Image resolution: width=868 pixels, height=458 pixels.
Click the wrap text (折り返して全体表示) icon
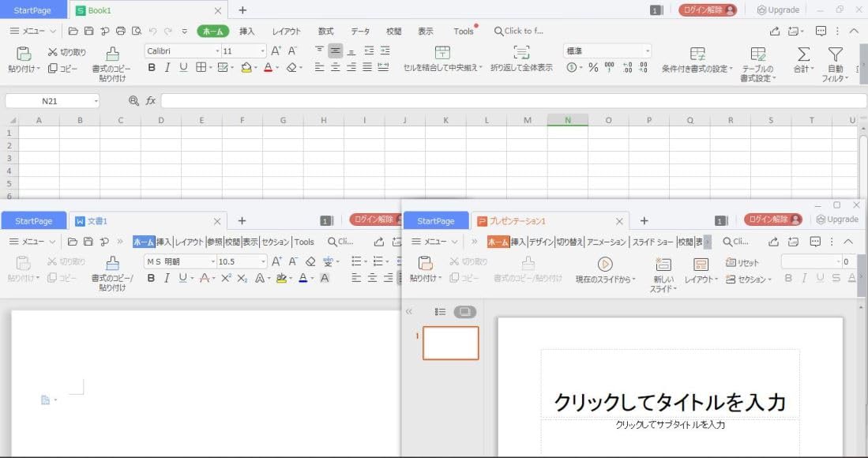[521, 53]
